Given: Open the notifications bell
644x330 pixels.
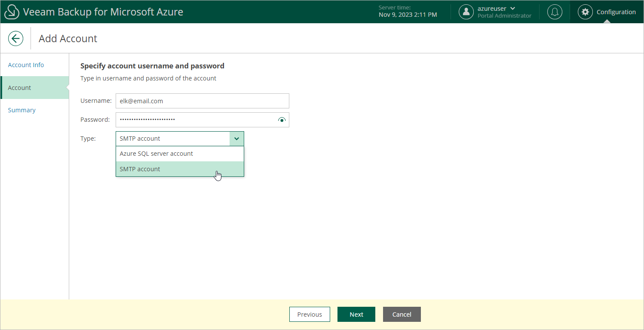Looking at the screenshot, I should tap(555, 12).
